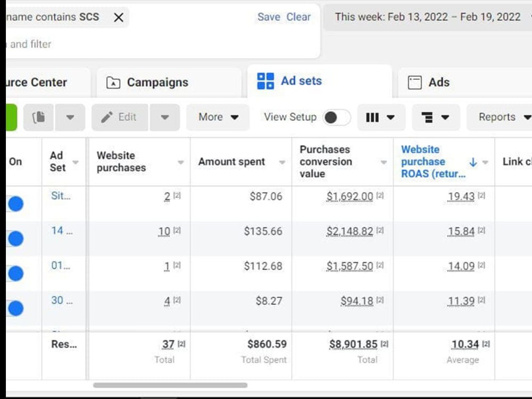Image resolution: width=532 pixels, height=399 pixels.
Task: Click the Campaigns folder icon
Action: pos(113,82)
